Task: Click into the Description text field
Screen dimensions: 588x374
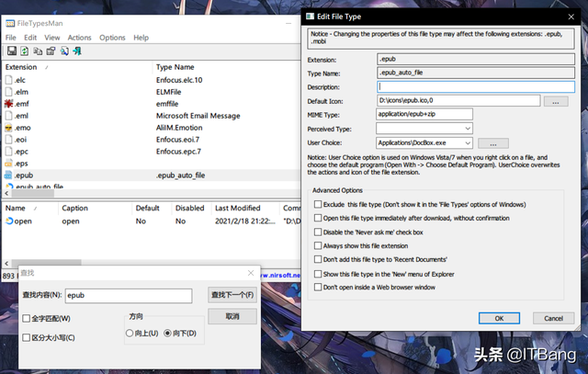Action: click(475, 86)
